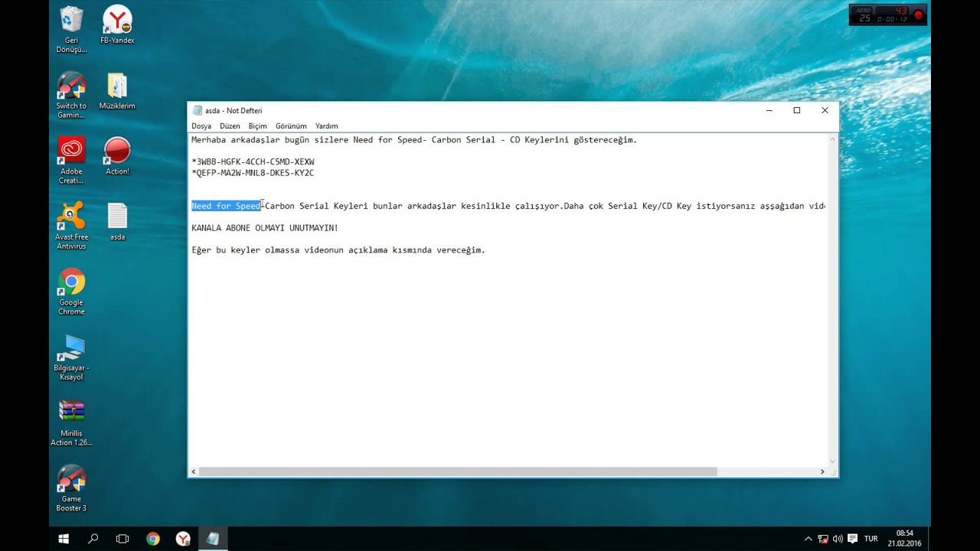The height and width of the screenshot is (551, 980).
Task: Click the horizontal scrollbar thumb in Notepad
Action: point(458,471)
